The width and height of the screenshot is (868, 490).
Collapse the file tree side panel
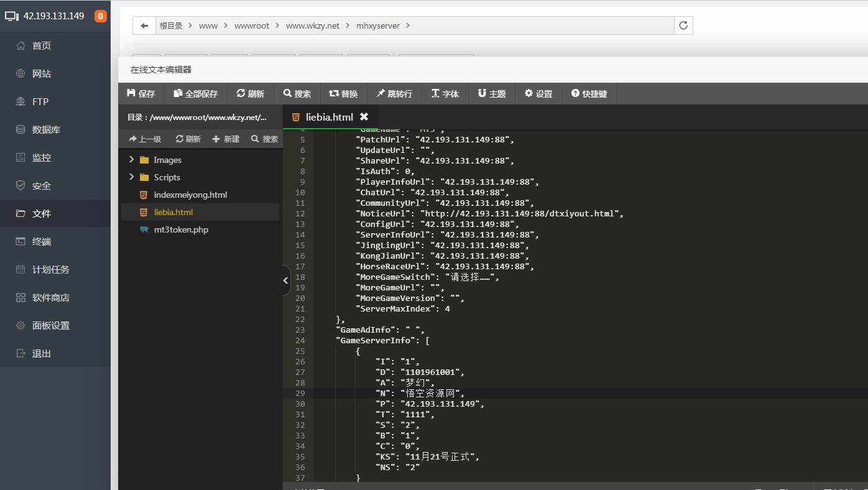point(286,280)
